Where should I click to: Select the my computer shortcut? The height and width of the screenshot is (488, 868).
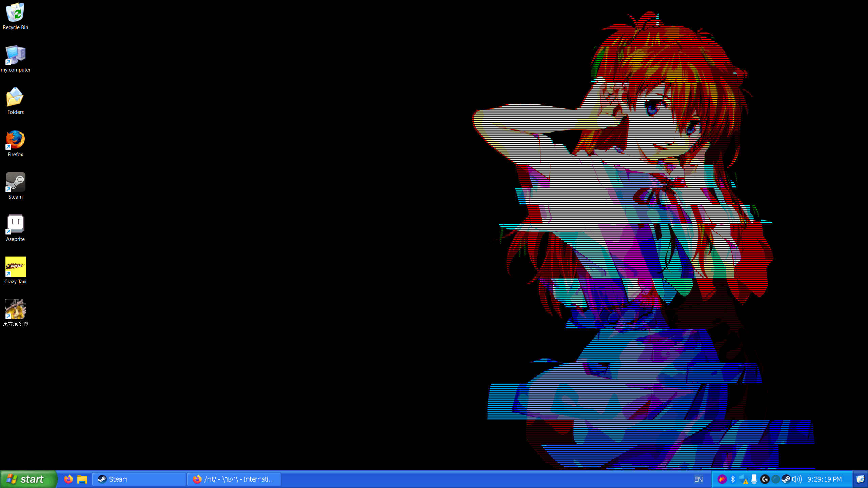15,58
